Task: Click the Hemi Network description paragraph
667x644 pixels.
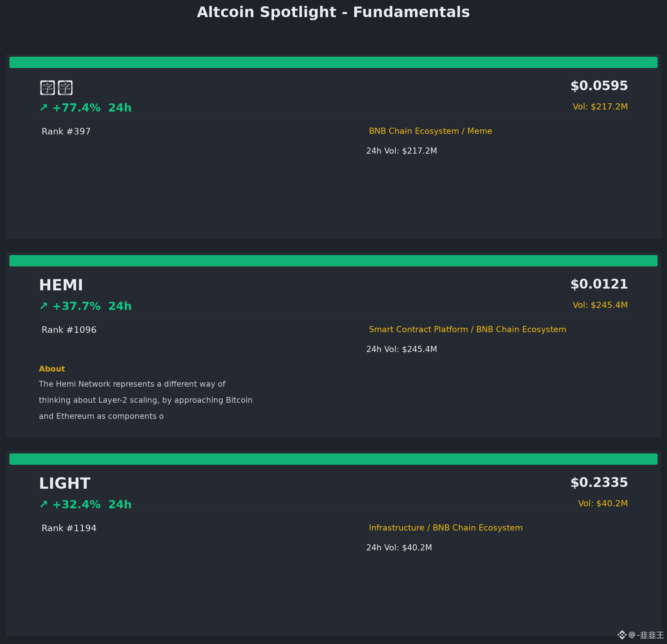Action: tap(146, 400)
